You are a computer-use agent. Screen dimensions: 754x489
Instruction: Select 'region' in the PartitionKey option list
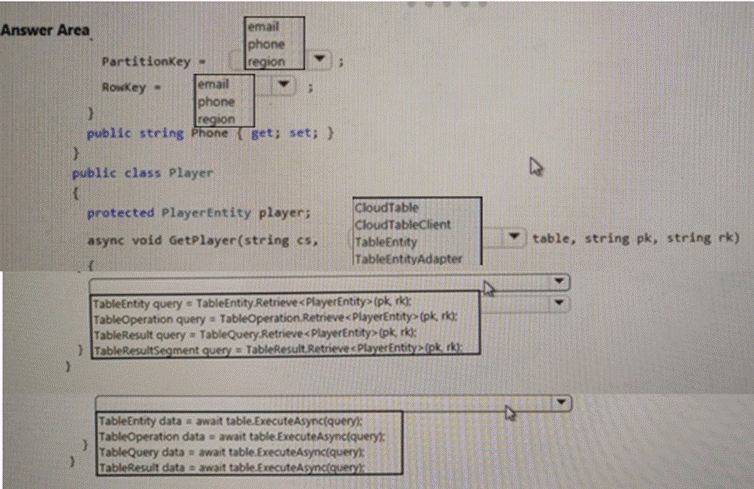(266, 62)
